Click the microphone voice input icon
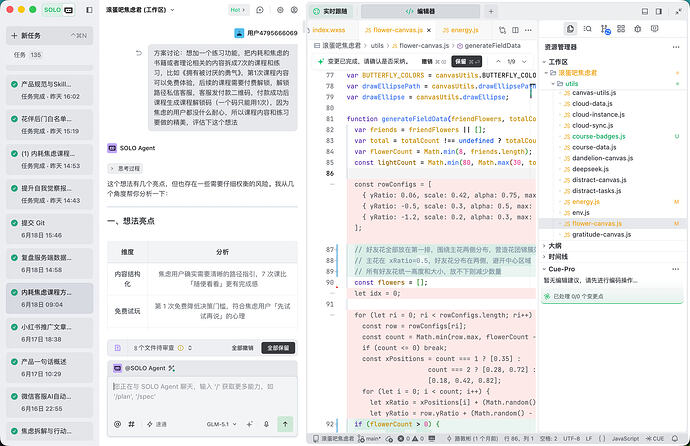690x446 pixels. coord(266,424)
